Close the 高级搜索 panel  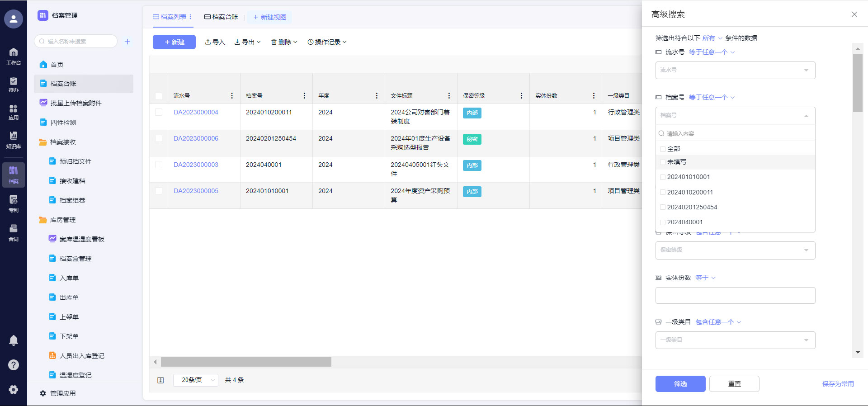pyautogui.click(x=854, y=14)
